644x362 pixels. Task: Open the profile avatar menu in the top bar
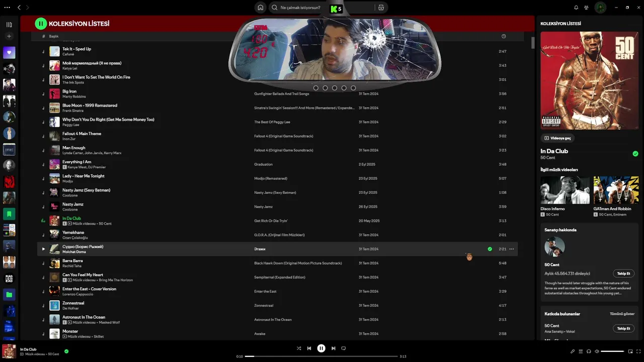pos(600,8)
